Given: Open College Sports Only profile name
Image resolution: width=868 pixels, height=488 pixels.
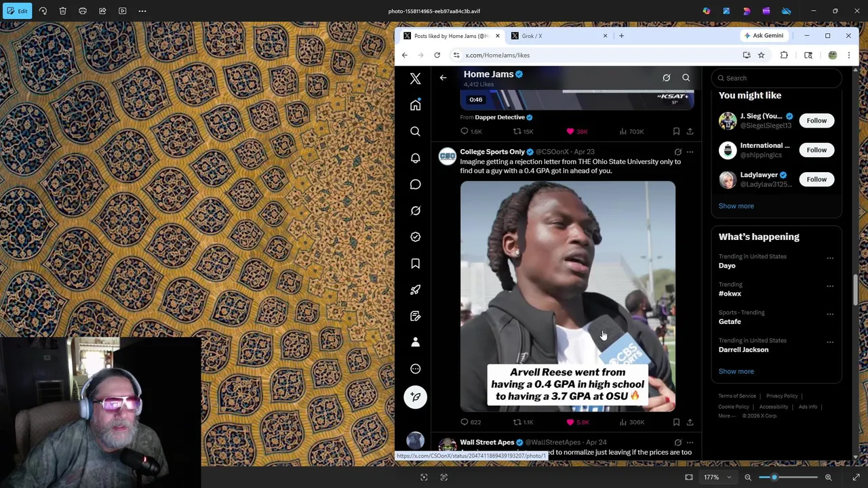Looking at the screenshot, I should tap(492, 152).
